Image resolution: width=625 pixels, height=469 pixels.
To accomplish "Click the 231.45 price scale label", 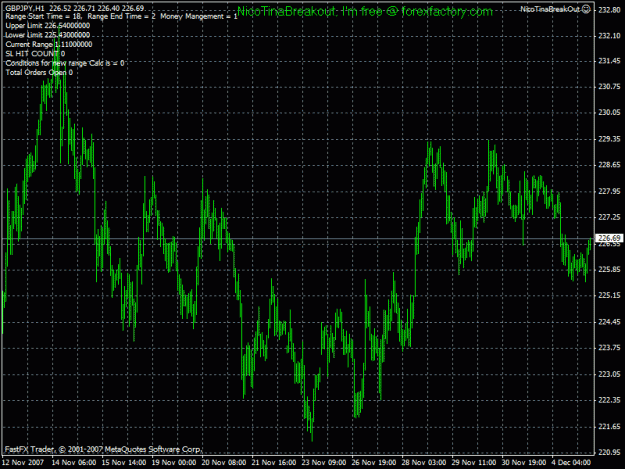I will [x=609, y=61].
